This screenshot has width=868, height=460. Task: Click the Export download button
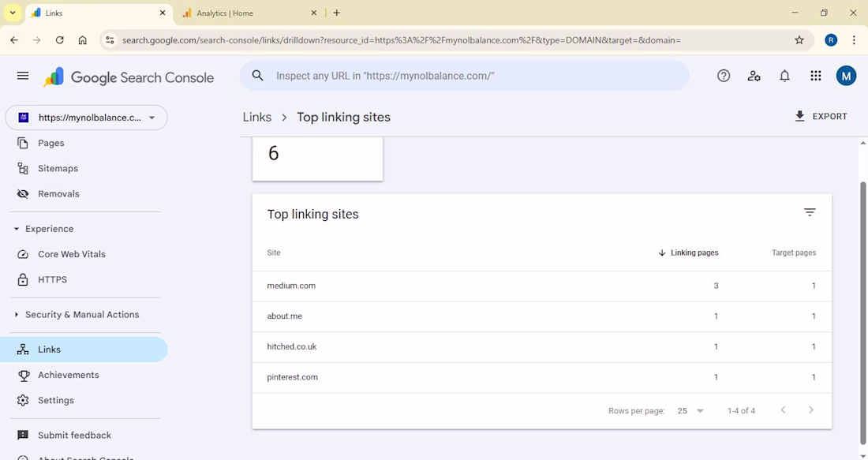(x=821, y=117)
